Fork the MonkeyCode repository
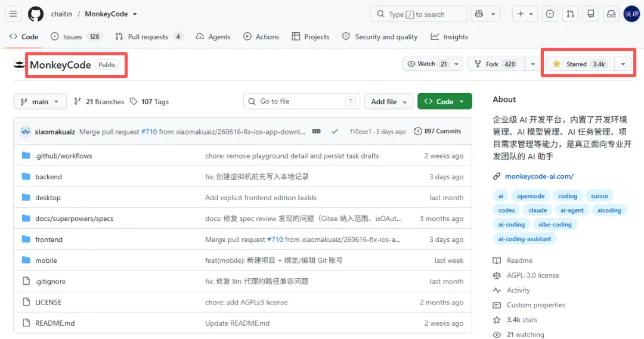Screen dimensions: 644x339 pyautogui.click(x=496, y=64)
